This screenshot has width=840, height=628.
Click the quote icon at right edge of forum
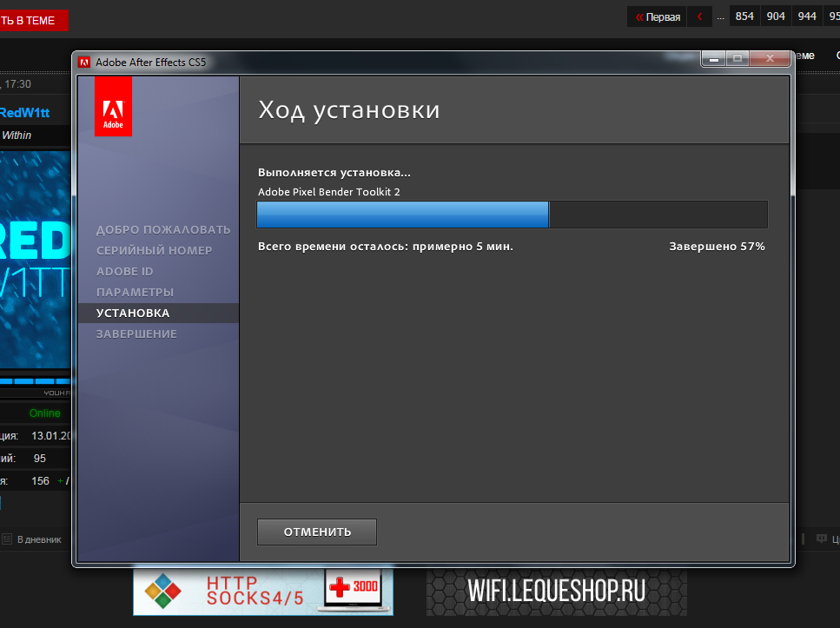click(821, 539)
